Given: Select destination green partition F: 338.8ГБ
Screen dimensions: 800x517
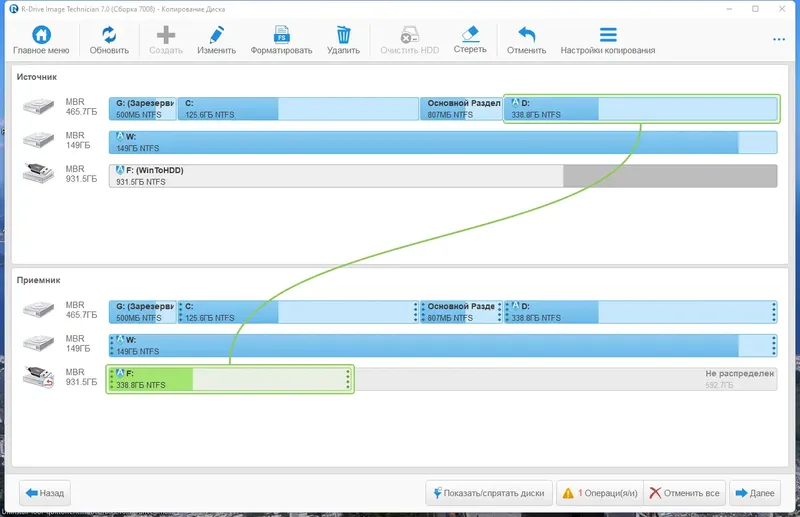Looking at the screenshot, I should (230, 379).
